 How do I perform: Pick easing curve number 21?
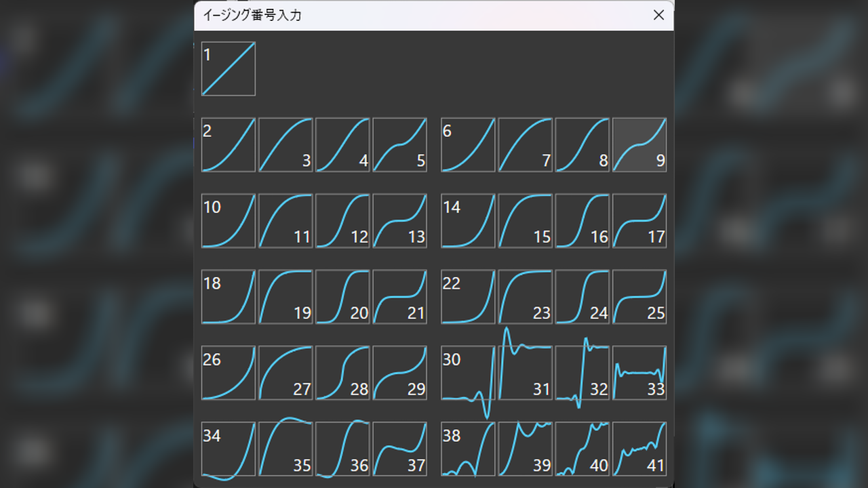[399, 296]
